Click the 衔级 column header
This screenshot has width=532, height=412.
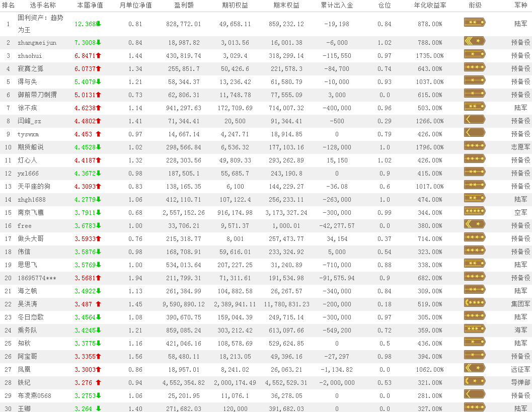[475, 5]
